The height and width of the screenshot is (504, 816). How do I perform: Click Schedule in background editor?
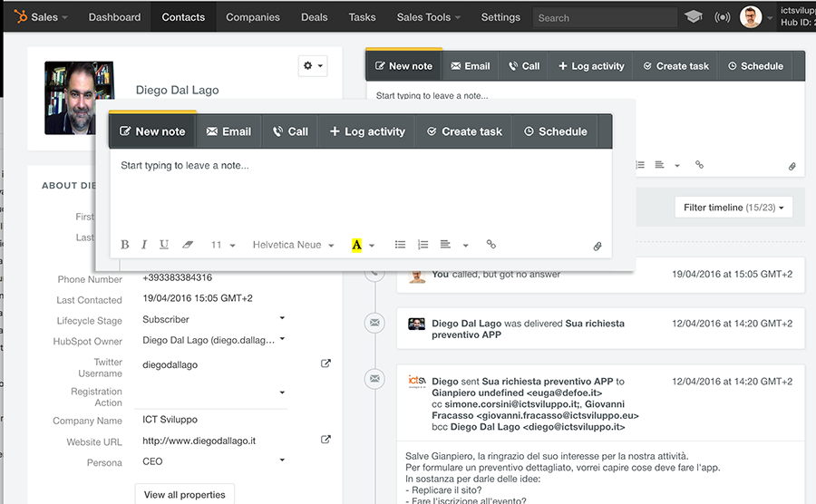coord(755,66)
